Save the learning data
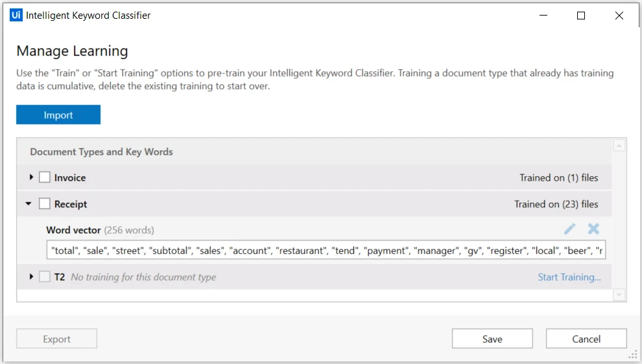Image resolution: width=642 pixels, height=364 pixels. click(492, 339)
